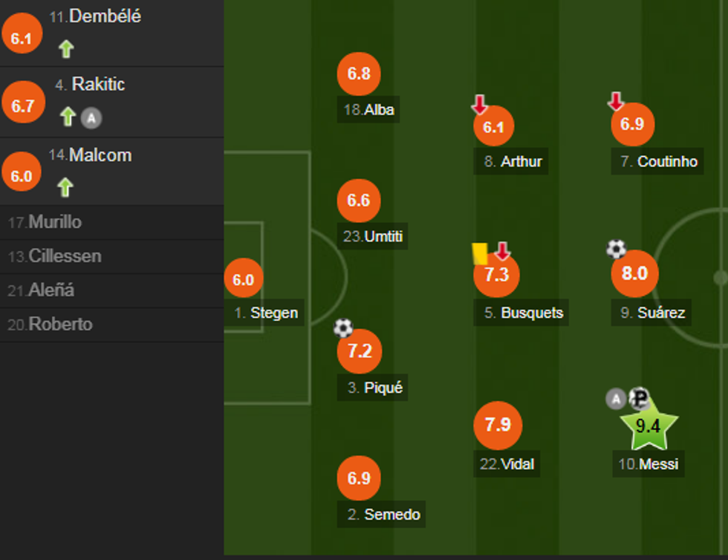Click the penalty goal icon above Messi
The height and width of the screenshot is (560, 728).
pos(639,399)
